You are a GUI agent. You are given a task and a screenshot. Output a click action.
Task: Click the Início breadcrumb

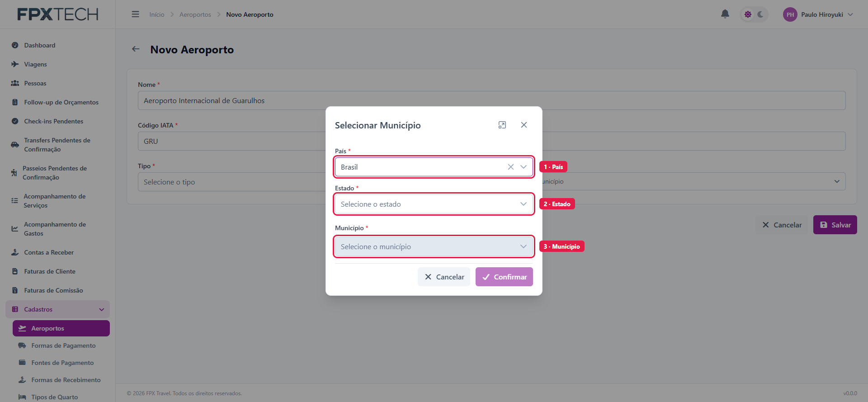coord(157,14)
